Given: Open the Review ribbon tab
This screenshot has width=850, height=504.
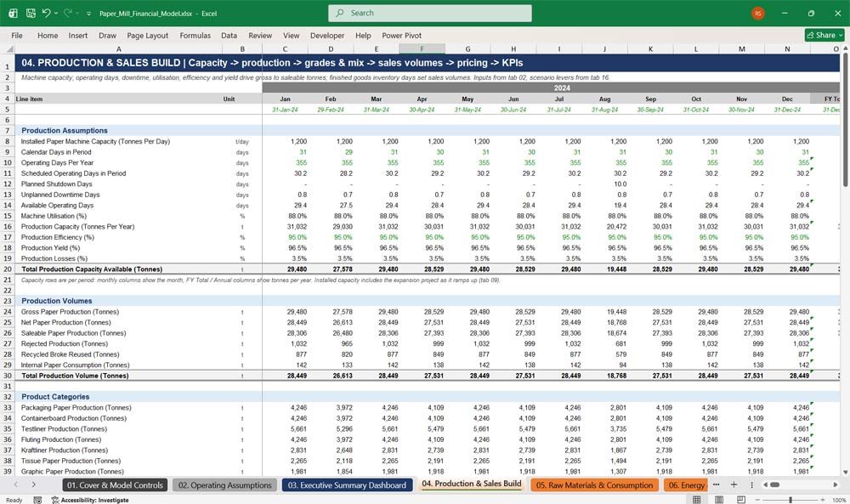Looking at the screenshot, I should [260, 35].
